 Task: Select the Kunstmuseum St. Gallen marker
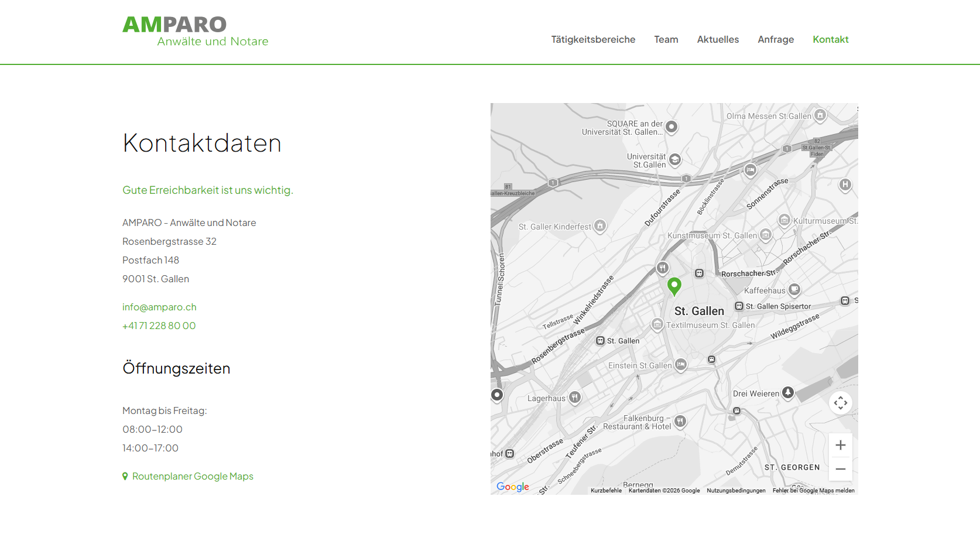[x=766, y=235]
